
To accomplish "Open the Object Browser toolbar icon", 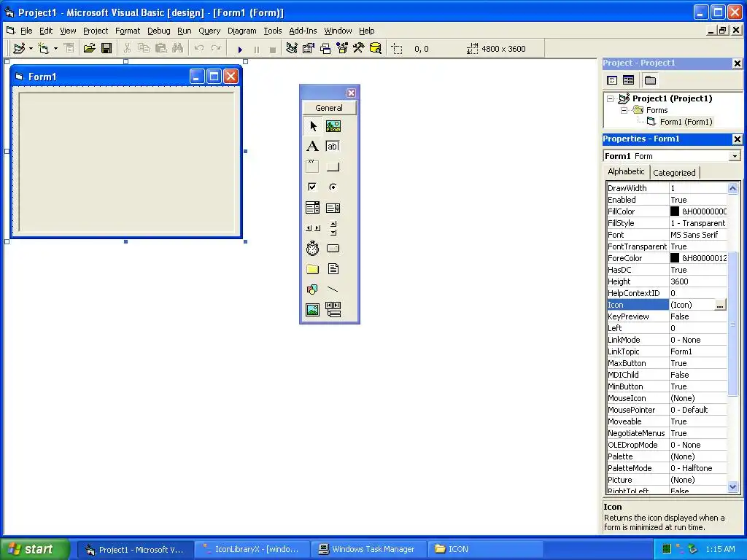I will [x=342, y=48].
